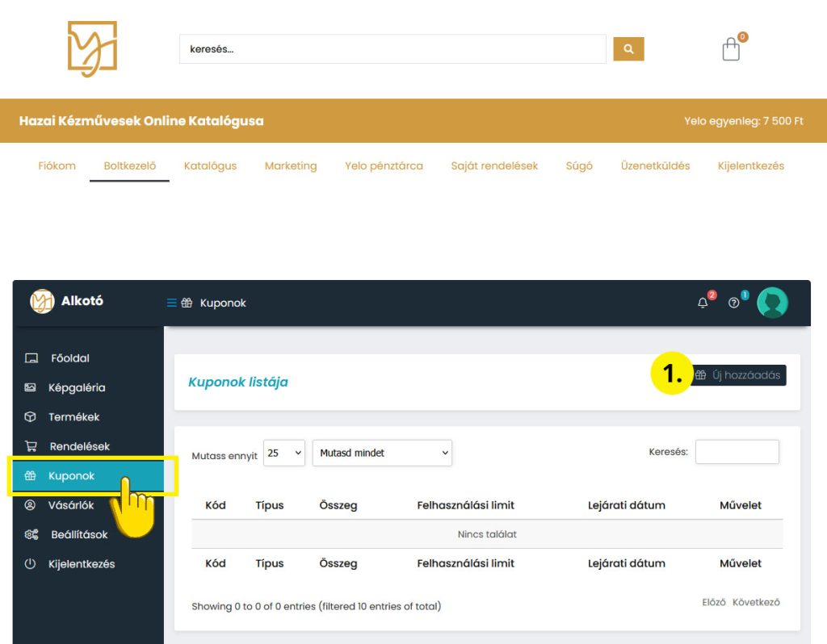Click the Előző pagination link
Screen dimensions: 827x644
[714, 602]
